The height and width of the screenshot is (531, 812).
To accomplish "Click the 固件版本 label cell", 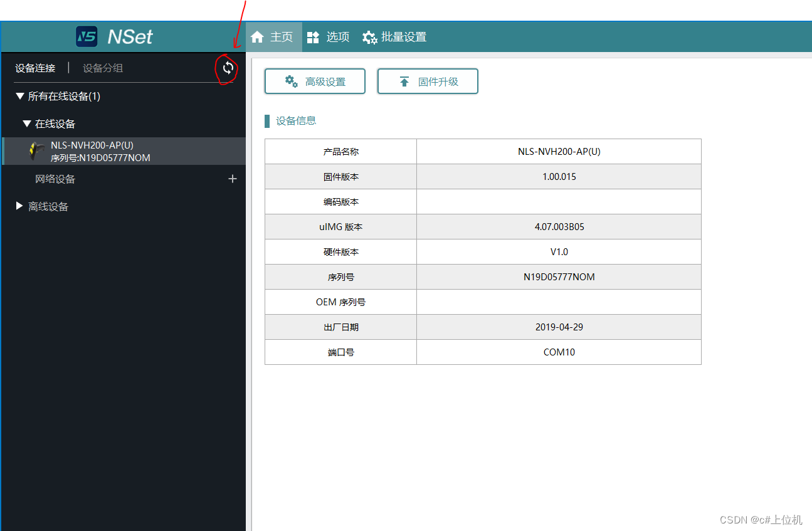I will pyautogui.click(x=341, y=177).
